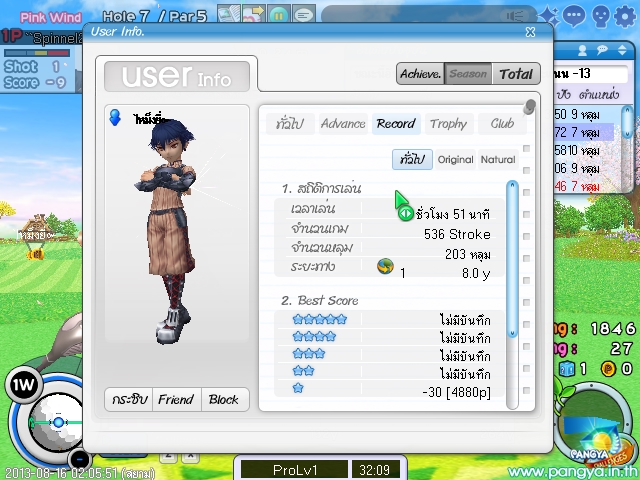This screenshot has width=640, height=480.
Task: Click the '2. Best Score' heading
Action: (320, 300)
